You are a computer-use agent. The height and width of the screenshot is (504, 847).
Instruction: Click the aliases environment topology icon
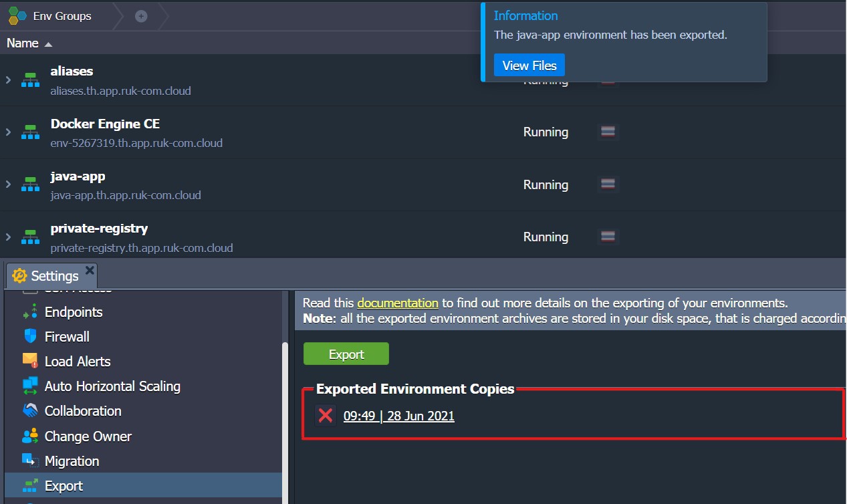(x=30, y=80)
